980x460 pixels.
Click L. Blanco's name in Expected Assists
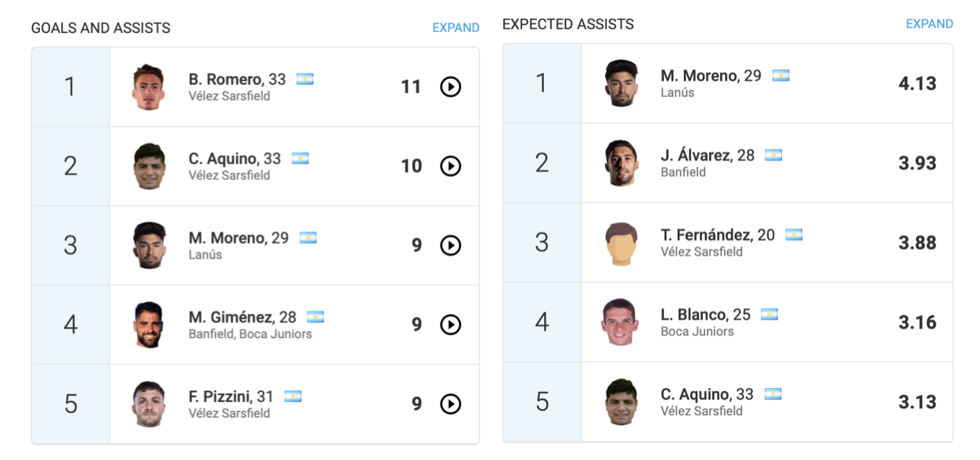[x=694, y=314]
